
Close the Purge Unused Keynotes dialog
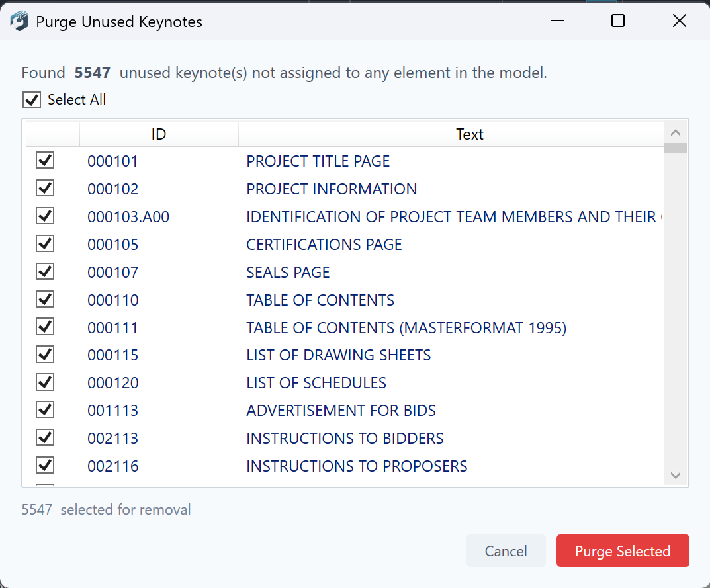(679, 21)
